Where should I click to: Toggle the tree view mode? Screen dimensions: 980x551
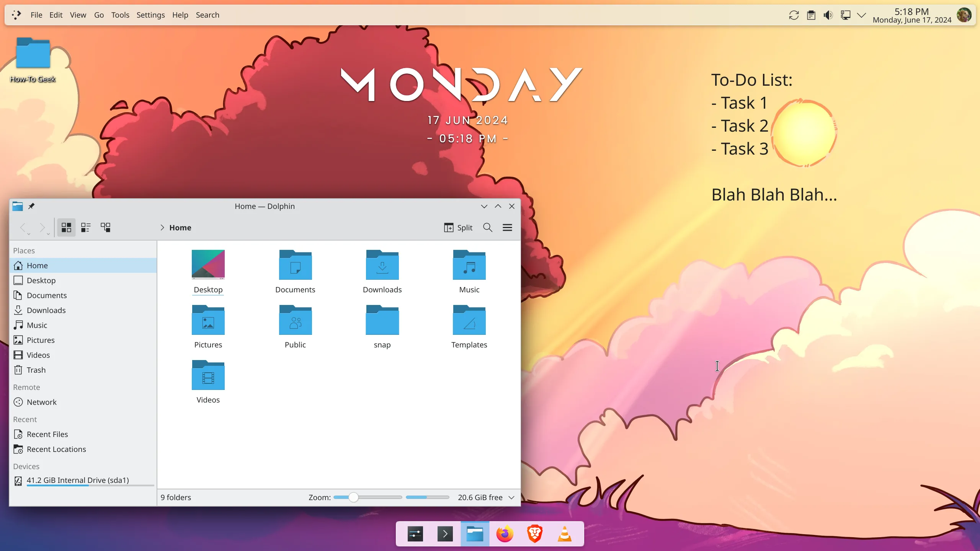point(106,227)
